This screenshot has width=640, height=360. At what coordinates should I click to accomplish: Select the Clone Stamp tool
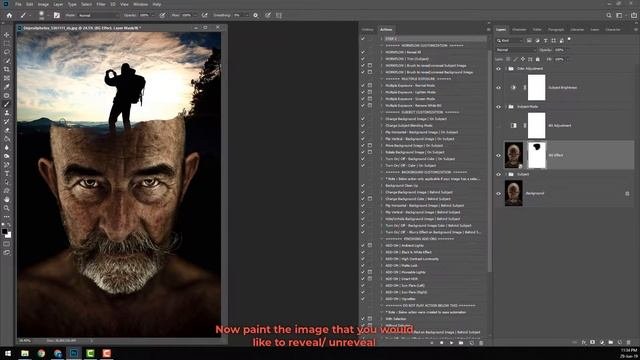click(7, 113)
